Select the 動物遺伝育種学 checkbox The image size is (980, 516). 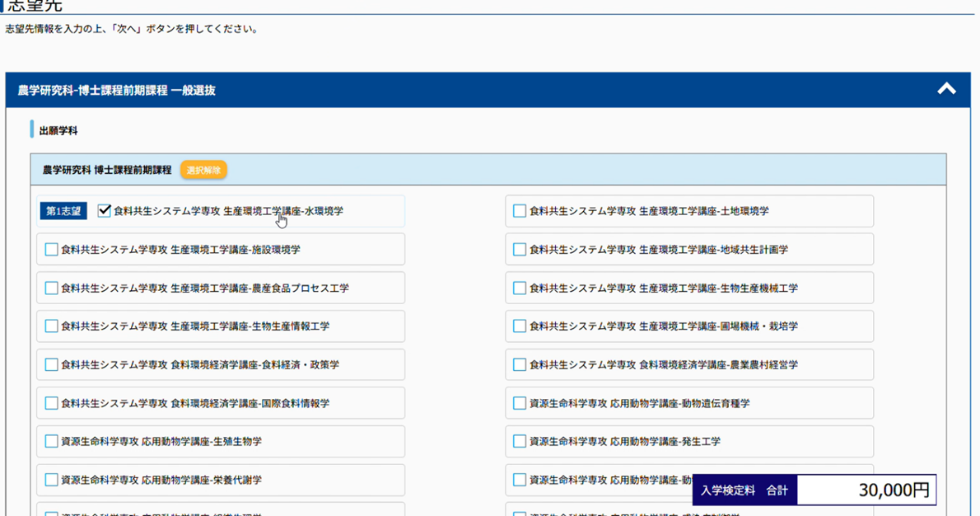click(520, 403)
